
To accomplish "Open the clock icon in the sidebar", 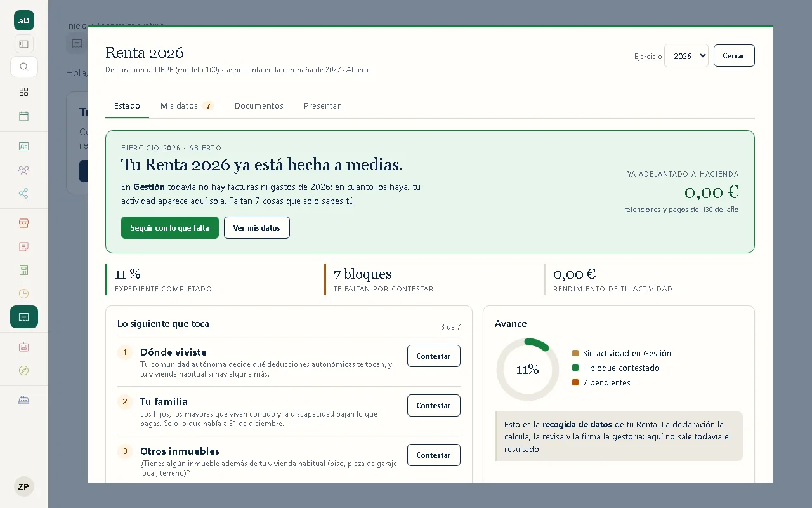I will (24, 293).
